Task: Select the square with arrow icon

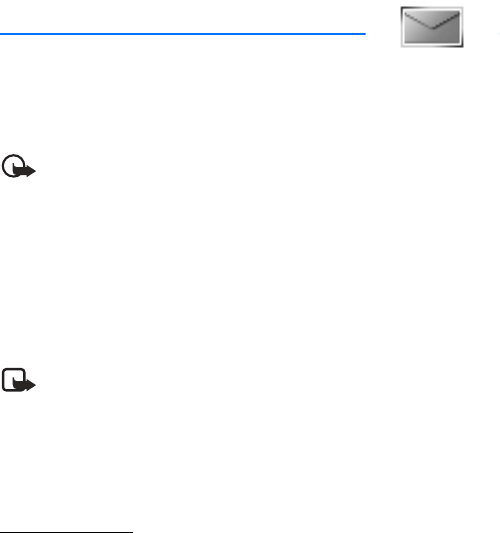Action: pos(19,380)
